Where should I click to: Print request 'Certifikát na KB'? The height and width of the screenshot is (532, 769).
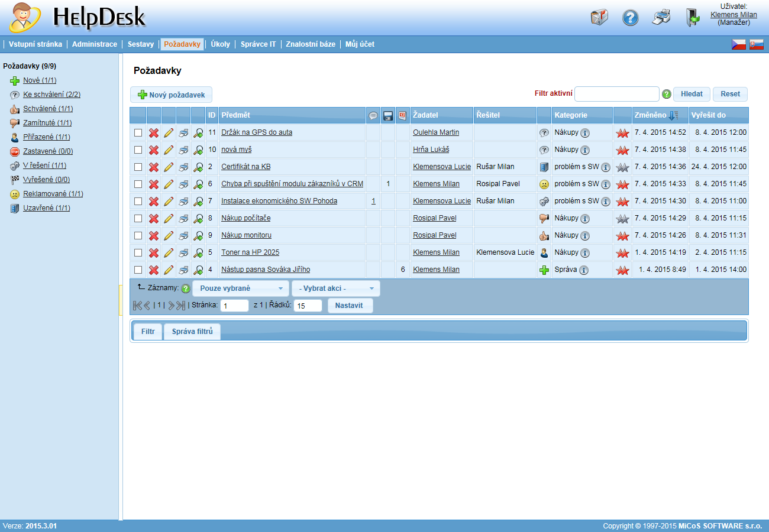(x=183, y=167)
